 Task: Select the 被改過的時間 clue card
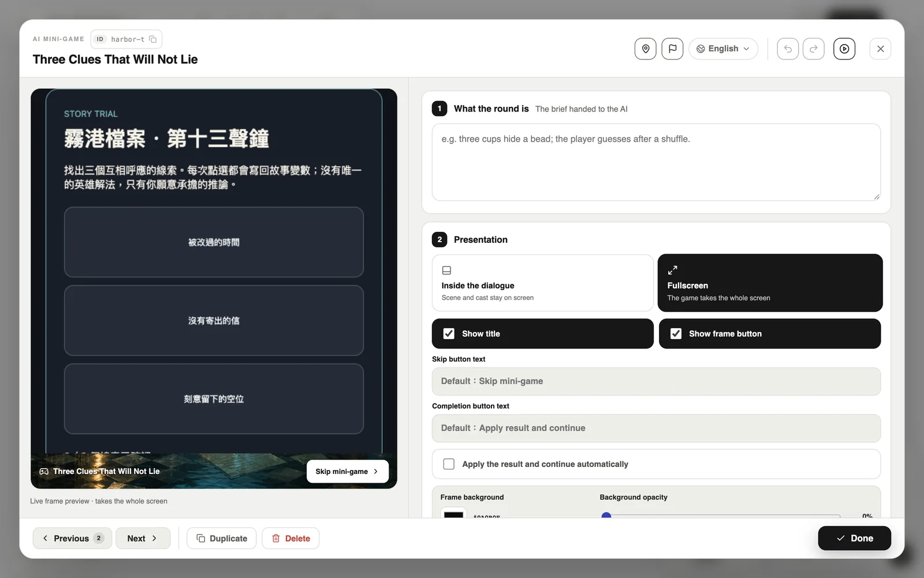214,242
